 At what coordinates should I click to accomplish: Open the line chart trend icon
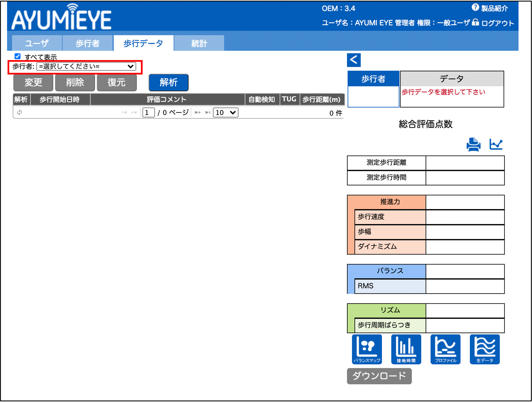(496, 145)
